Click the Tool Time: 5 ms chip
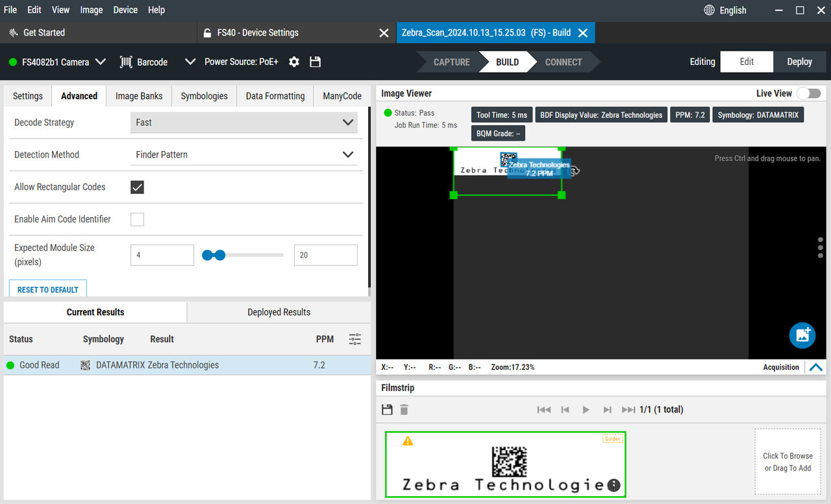 pos(502,115)
